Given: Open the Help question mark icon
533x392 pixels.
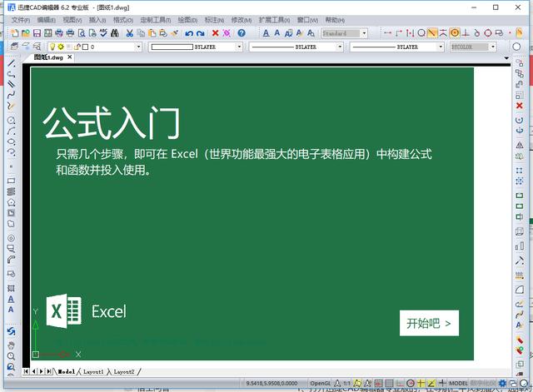Looking at the screenshot, I should [242, 33].
